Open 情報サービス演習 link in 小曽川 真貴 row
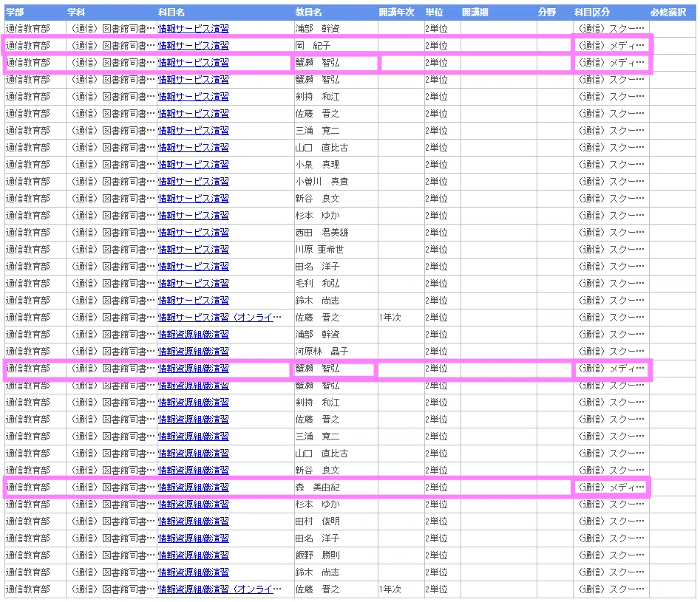700x602 pixels. point(194,181)
